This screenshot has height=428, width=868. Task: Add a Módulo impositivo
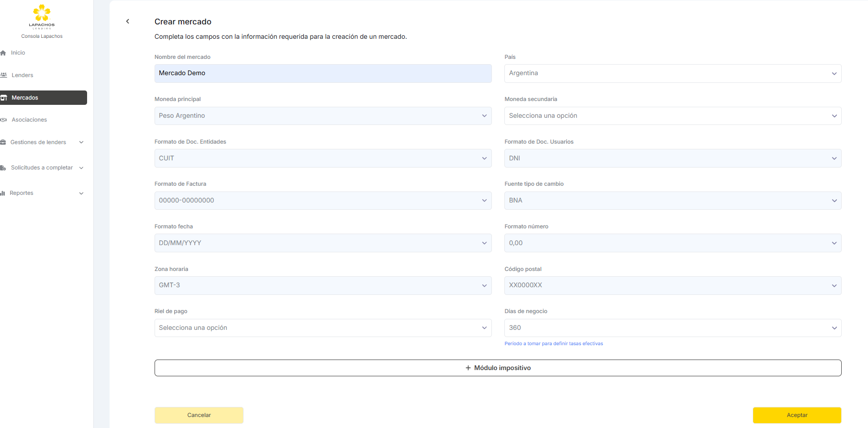[x=498, y=368]
